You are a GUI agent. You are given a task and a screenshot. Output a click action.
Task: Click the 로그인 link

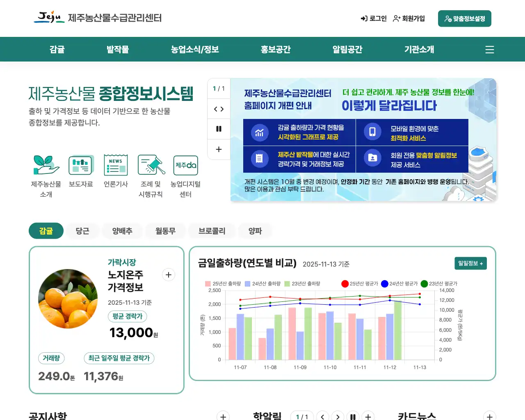[374, 18]
